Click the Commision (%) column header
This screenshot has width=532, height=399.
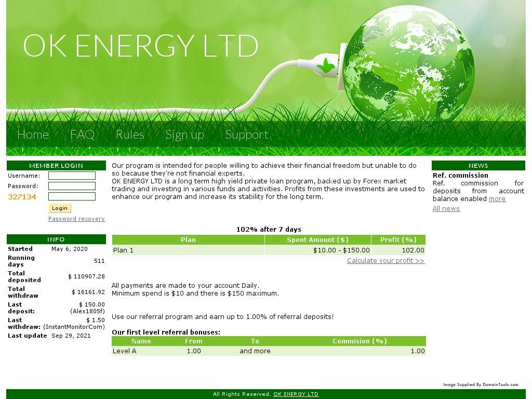(x=360, y=341)
